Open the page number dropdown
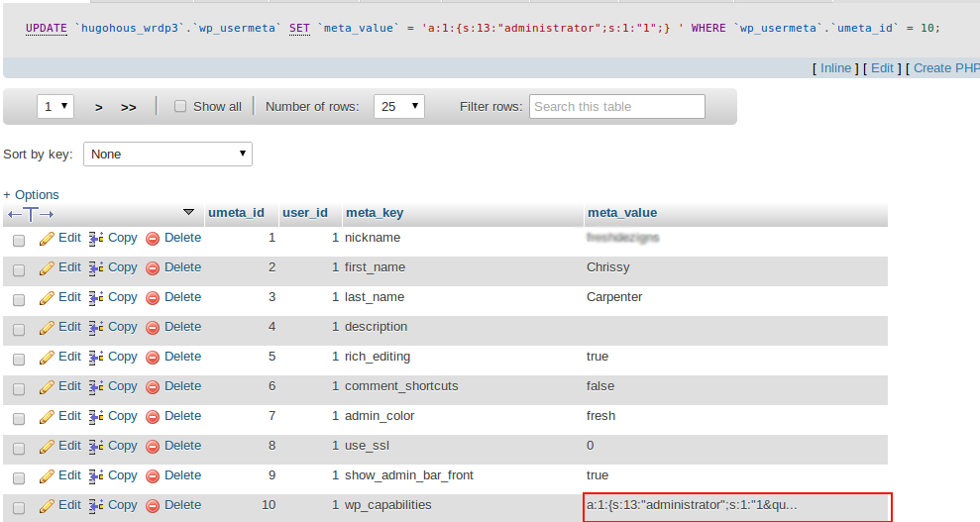 [x=55, y=107]
